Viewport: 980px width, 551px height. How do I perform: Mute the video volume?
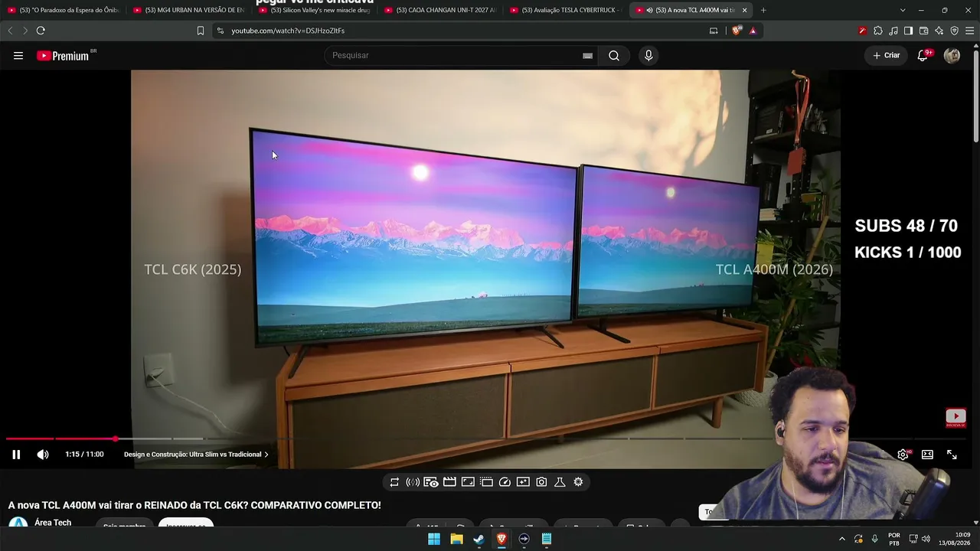point(43,455)
